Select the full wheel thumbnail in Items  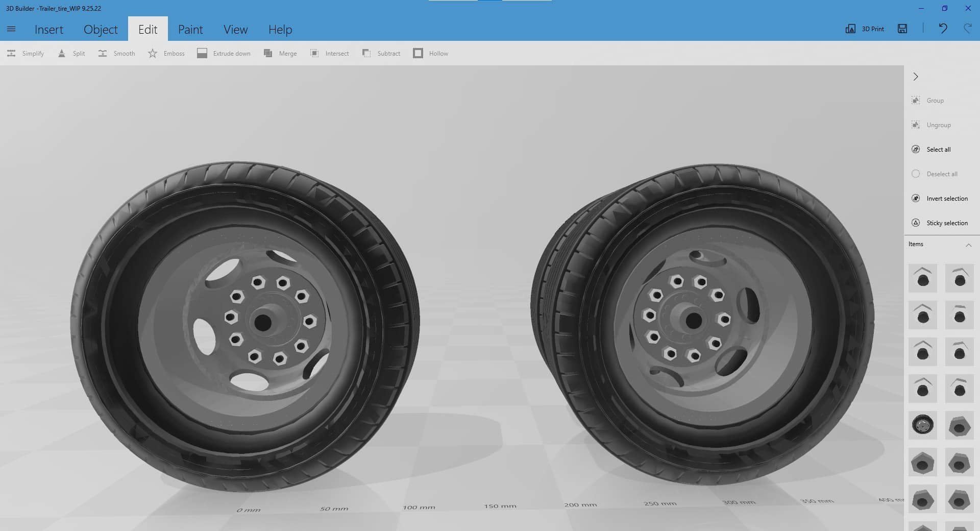(922, 425)
